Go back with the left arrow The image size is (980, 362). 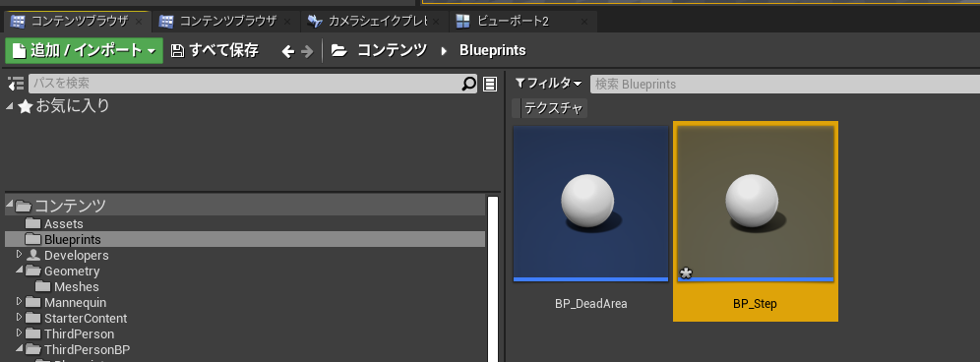coord(287,51)
